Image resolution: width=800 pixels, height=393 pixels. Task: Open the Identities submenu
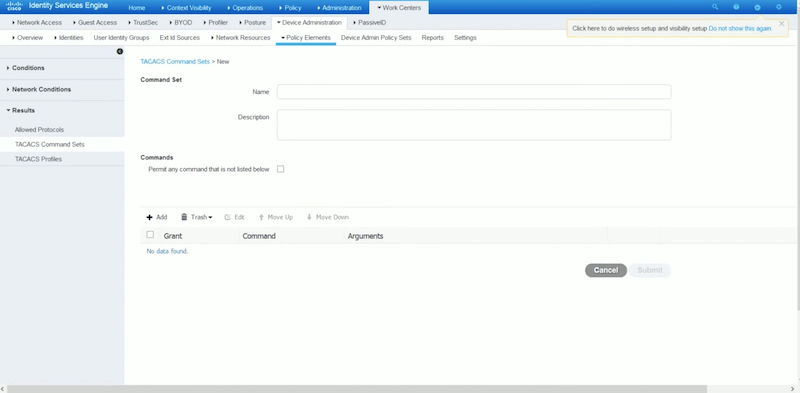tap(68, 38)
